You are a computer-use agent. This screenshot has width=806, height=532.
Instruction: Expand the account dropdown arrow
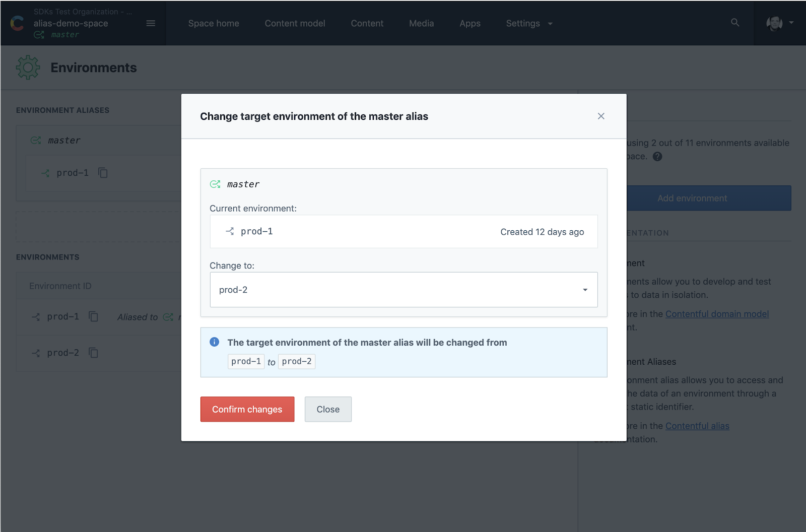791,23
